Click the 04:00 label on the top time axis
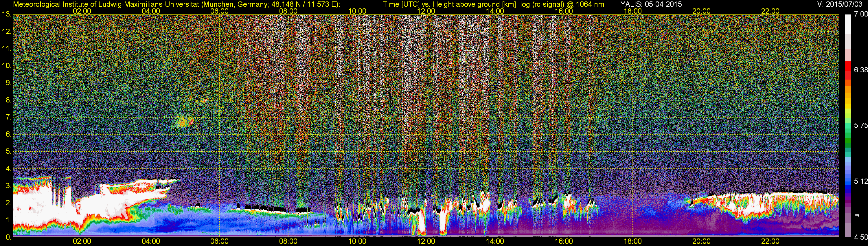The width and height of the screenshot is (868, 246). [x=151, y=11]
